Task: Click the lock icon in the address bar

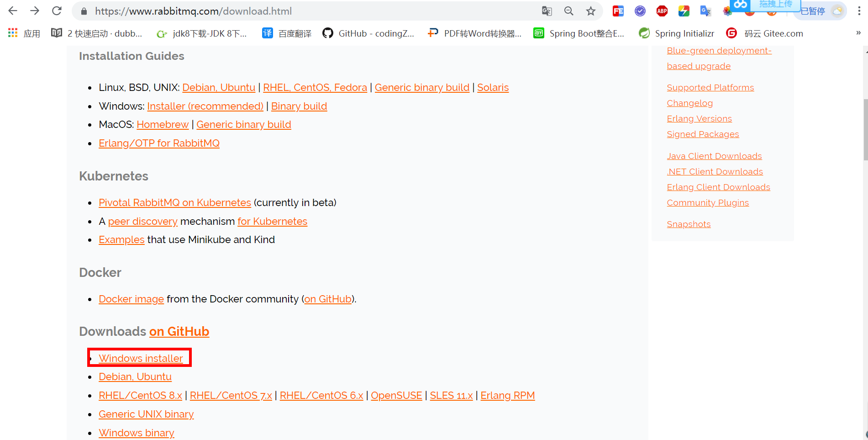Action: point(84,11)
